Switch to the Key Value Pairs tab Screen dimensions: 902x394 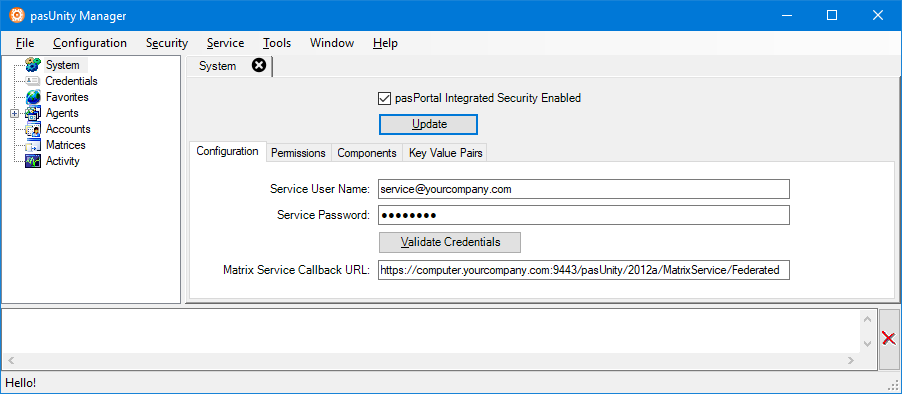pos(445,153)
